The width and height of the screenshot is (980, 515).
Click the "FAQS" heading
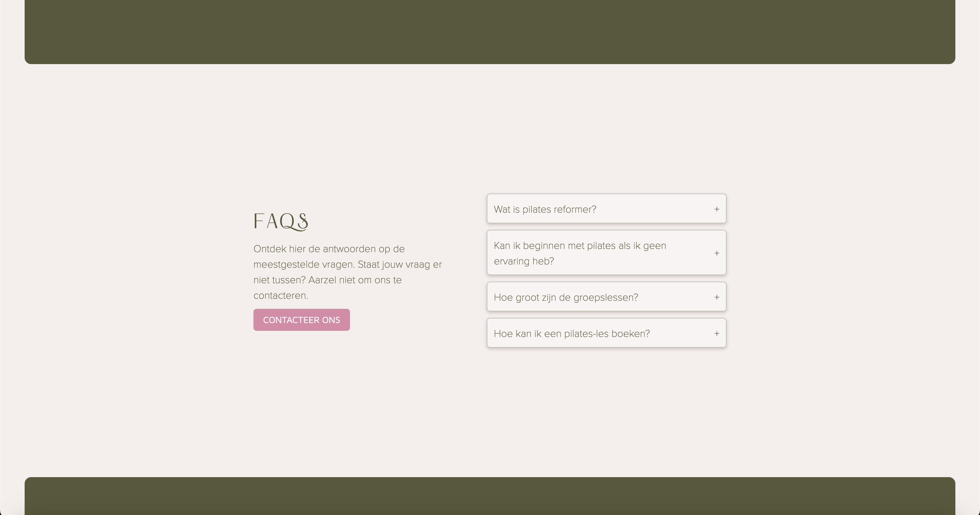[x=280, y=221]
